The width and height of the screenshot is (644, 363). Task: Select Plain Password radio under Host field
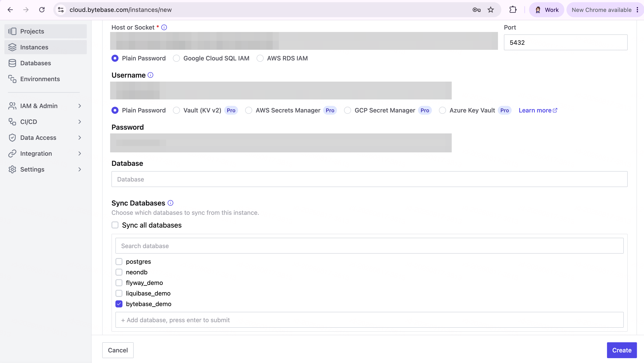[115, 58]
